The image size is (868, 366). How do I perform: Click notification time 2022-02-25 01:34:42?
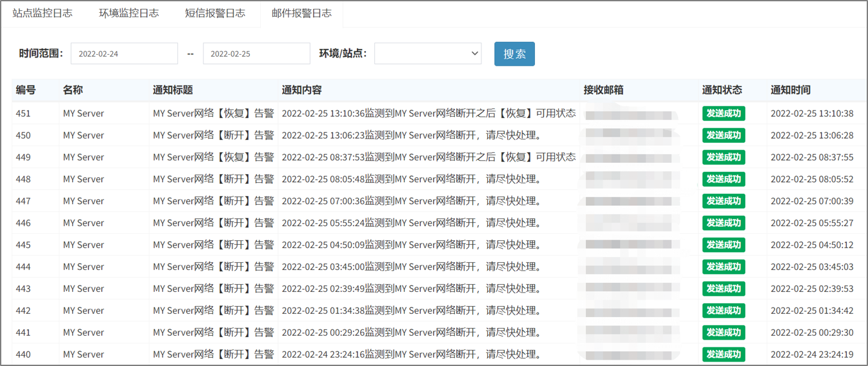click(x=812, y=311)
